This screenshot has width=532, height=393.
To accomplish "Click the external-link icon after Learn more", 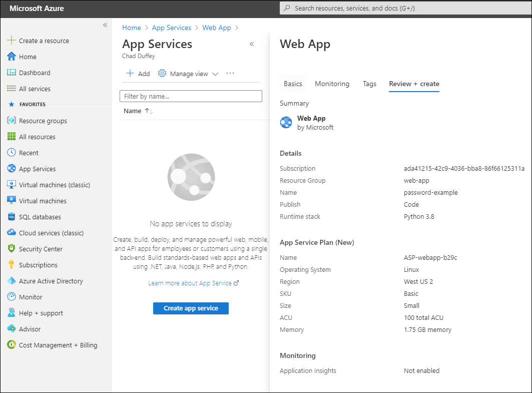I will tap(236, 283).
